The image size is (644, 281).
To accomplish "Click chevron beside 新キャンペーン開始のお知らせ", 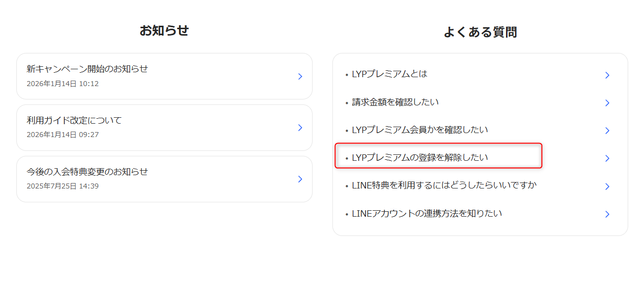I will coord(300,76).
